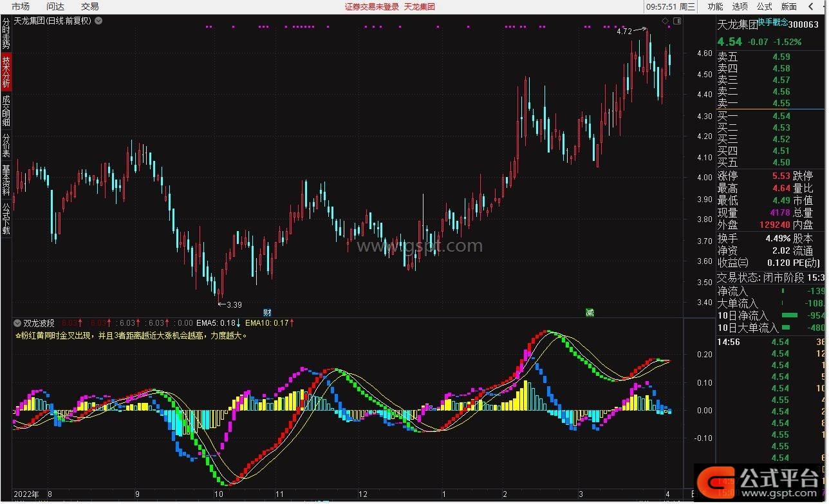The width and height of the screenshot is (829, 504).
Task: Click 卖五 price 4.59
Action: point(781,57)
